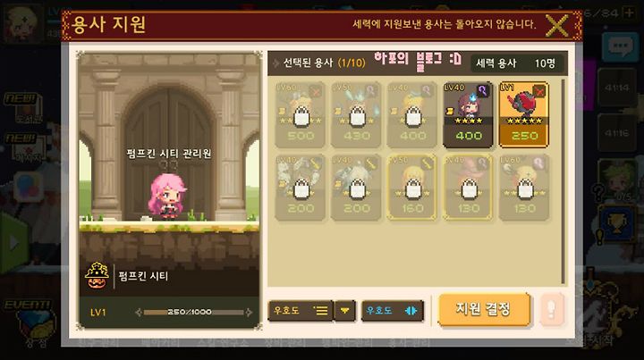
Task: Click the 지원 결정 confirm button
Action: 484,310
